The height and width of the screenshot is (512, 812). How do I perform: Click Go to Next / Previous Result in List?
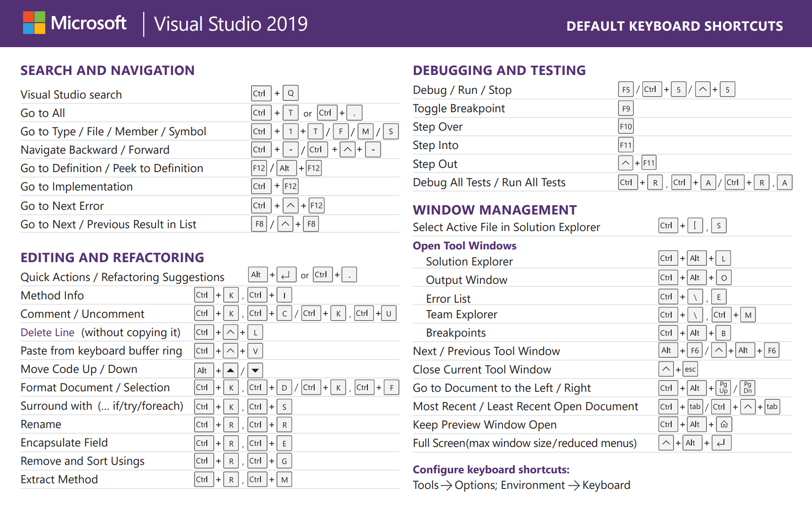coord(108,224)
